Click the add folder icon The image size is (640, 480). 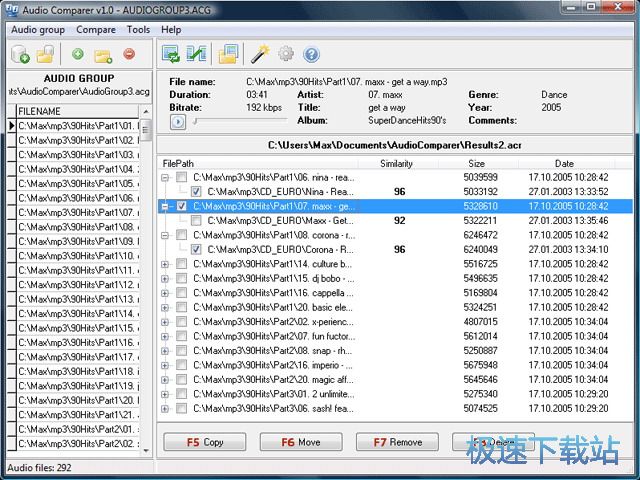coord(103,54)
